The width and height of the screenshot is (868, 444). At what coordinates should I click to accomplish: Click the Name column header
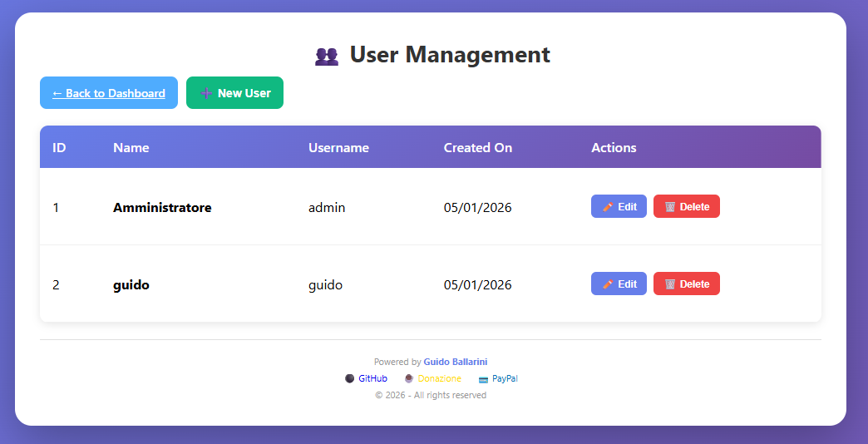click(131, 148)
